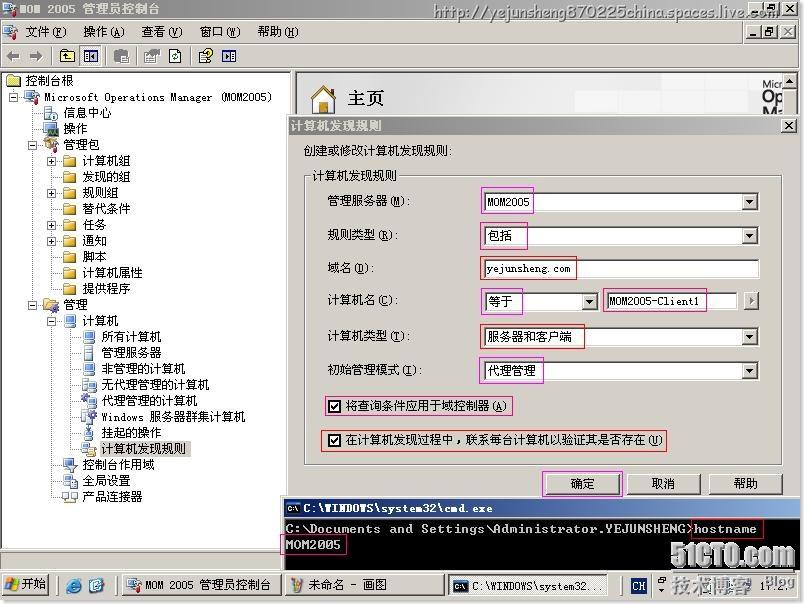
Task: Select 无代理管理的计算机 tree item
Action: [155, 385]
